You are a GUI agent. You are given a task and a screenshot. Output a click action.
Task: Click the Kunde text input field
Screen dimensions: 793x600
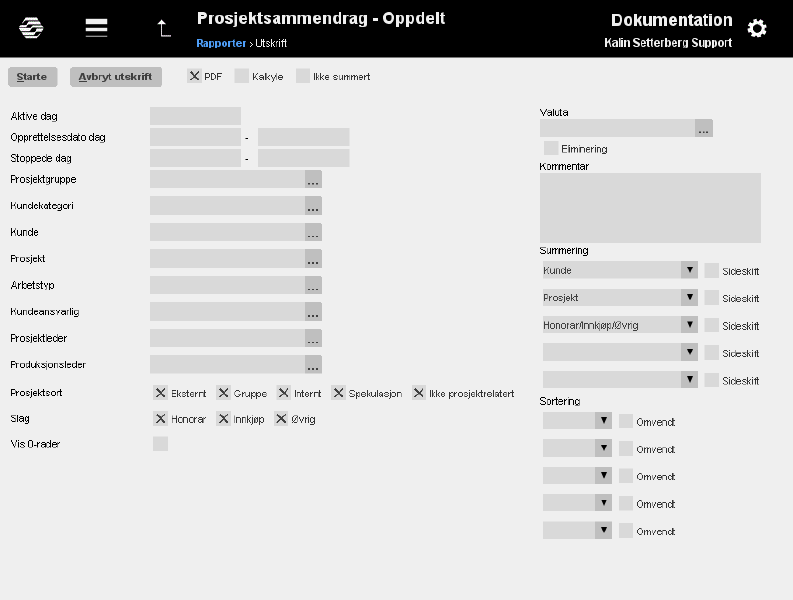tap(228, 232)
